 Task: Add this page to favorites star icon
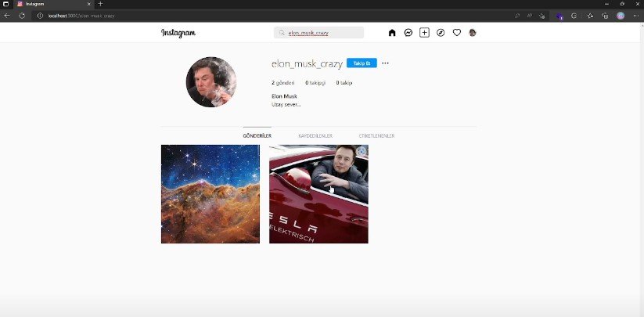[542, 16]
